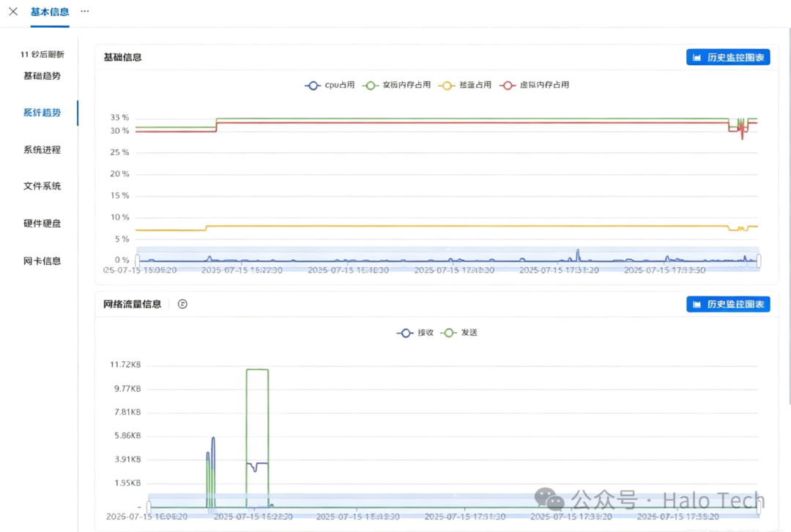791x532 pixels.
Task: Select the 基本信息 tab
Action: 50,12
